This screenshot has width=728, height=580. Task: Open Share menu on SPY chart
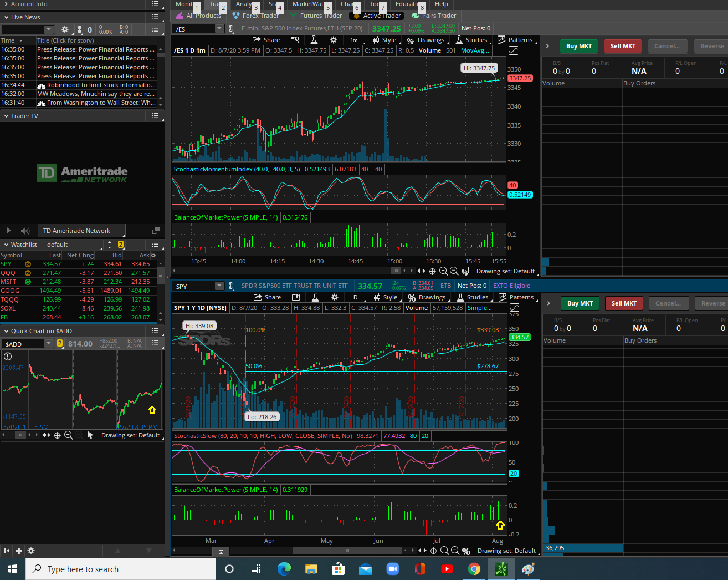click(267, 297)
